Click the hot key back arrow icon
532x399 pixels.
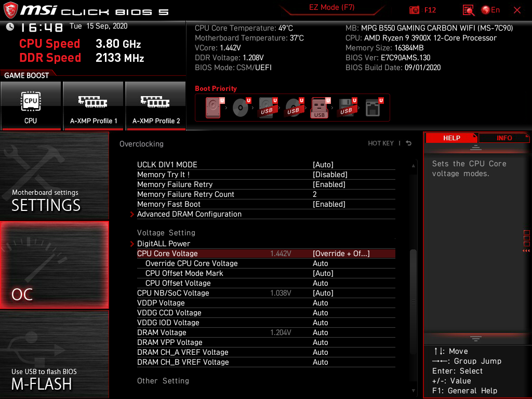pyautogui.click(x=409, y=143)
